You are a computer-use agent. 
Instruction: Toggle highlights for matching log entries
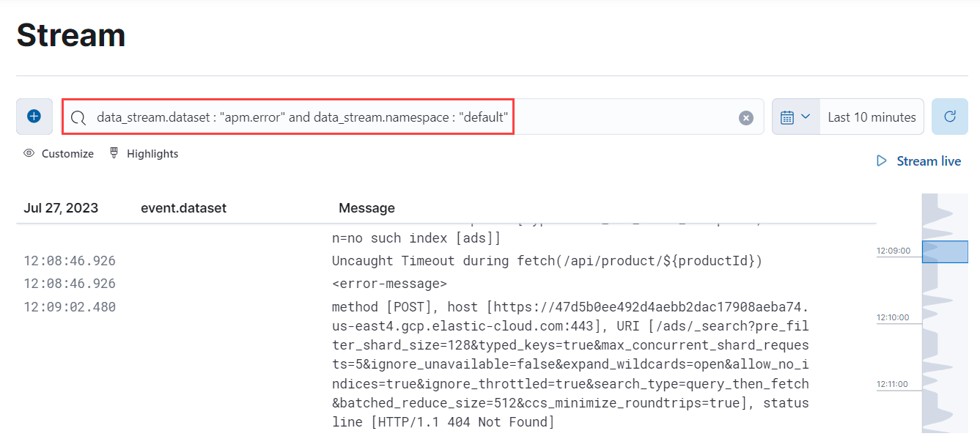pos(151,153)
